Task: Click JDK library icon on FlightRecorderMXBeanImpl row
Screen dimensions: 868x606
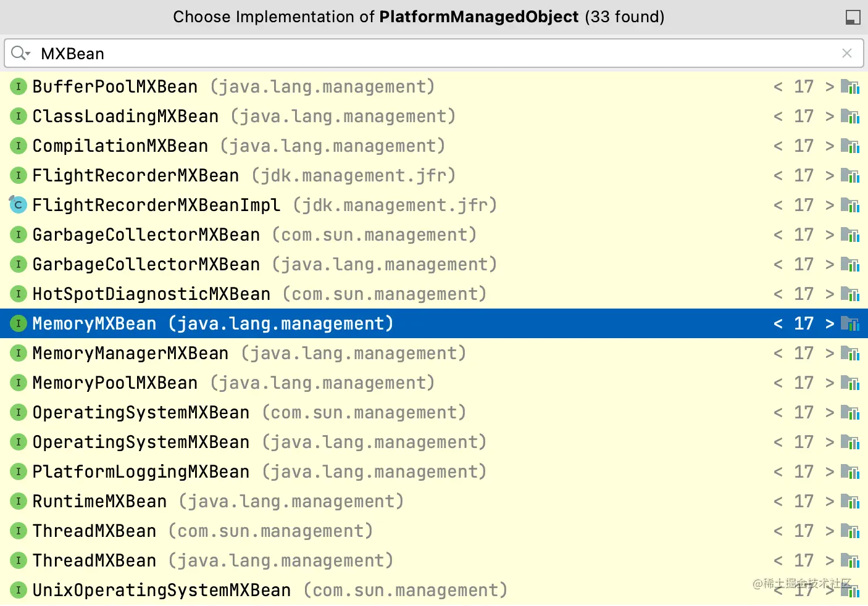Action: click(850, 205)
